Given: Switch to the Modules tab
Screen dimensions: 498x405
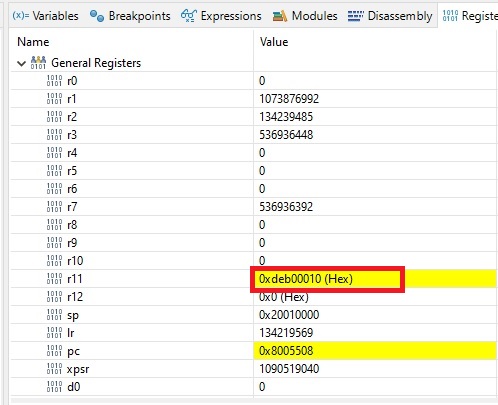Looking at the screenshot, I should (x=305, y=16).
